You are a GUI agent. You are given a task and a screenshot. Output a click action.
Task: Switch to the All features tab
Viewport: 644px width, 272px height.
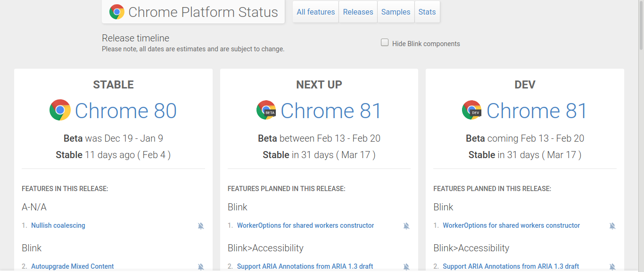[x=315, y=12]
